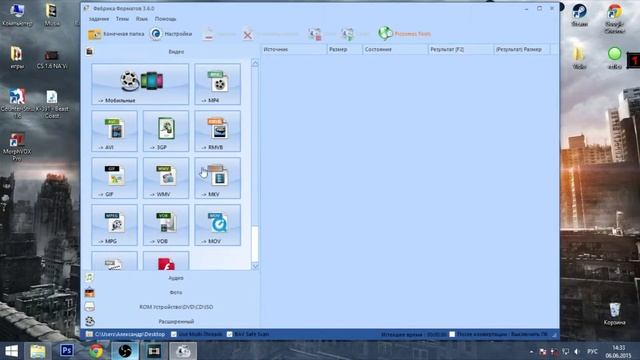The width and height of the screenshot is (640, 360).
Task: Expand the Advanced (Расширенный) category
Action: [176, 322]
